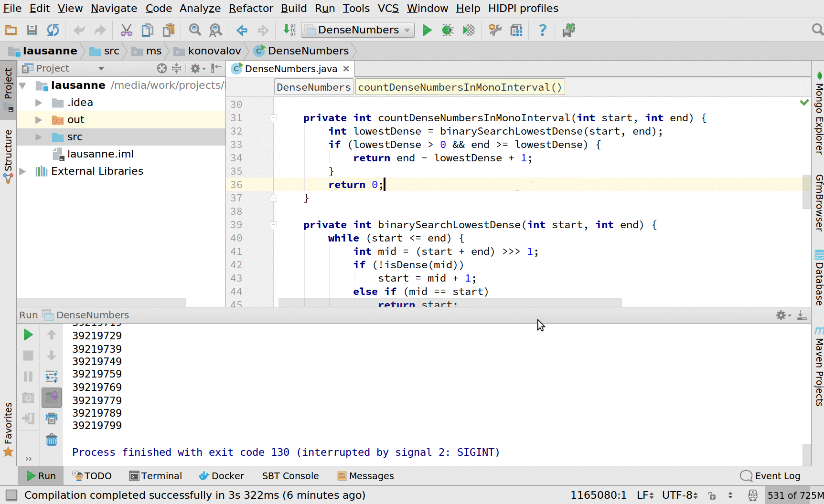Close the DenseNumbers.java editor tab
Image resolution: width=824 pixels, height=504 pixels.
[346, 69]
